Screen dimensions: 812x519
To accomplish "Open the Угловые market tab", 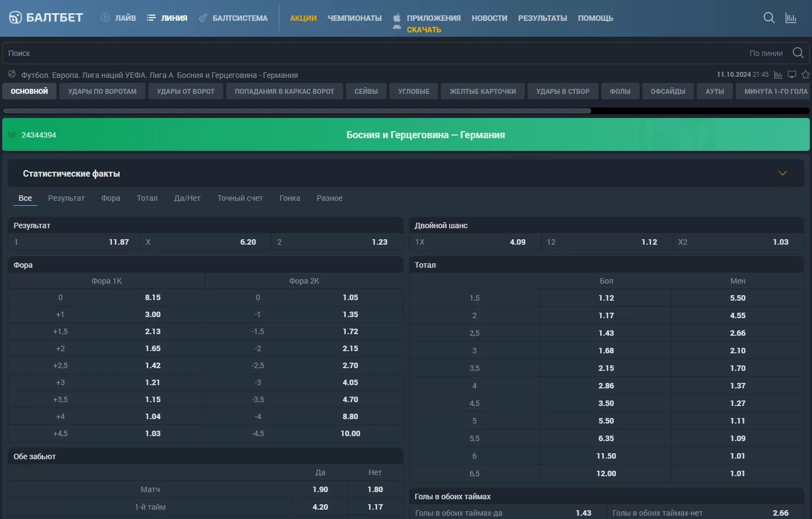I will click(413, 92).
